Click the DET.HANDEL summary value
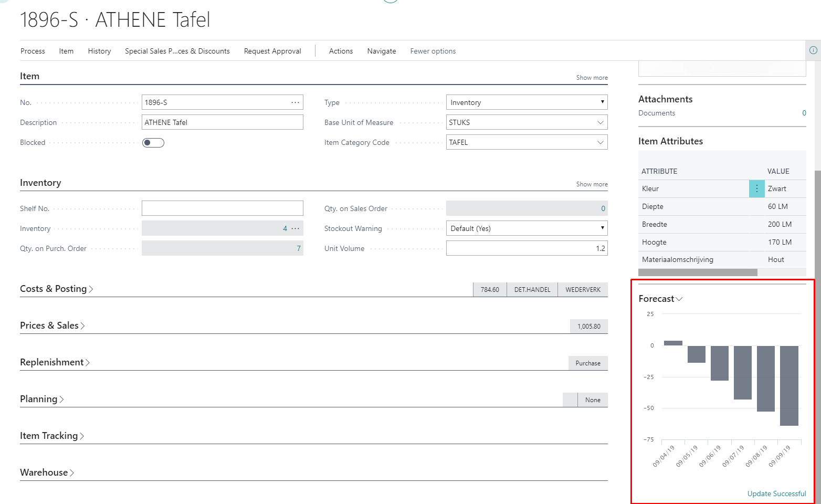Image resolution: width=821 pixels, height=504 pixels. coord(532,290)
